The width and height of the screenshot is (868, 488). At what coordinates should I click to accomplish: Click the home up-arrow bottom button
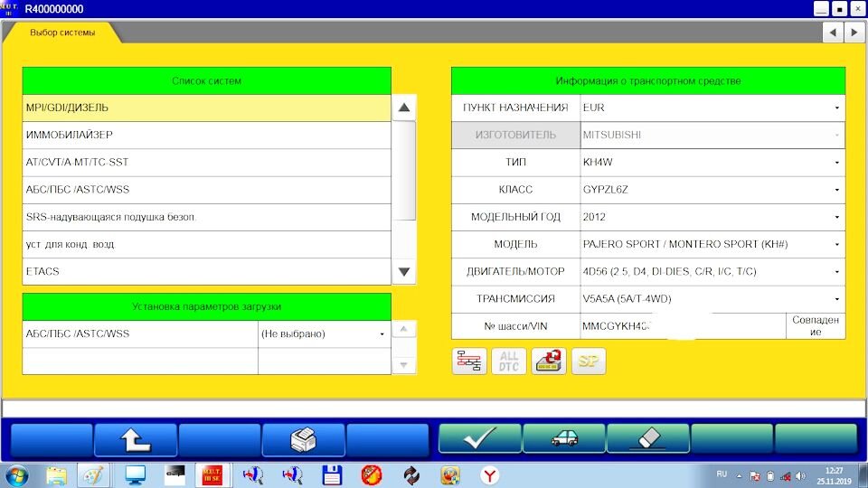136,440
